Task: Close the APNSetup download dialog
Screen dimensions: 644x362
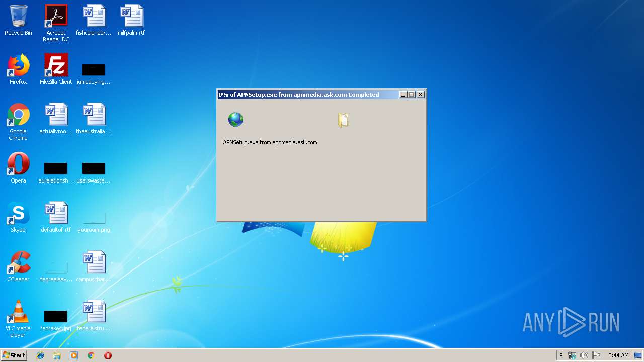Action: [x=421, y=94]
